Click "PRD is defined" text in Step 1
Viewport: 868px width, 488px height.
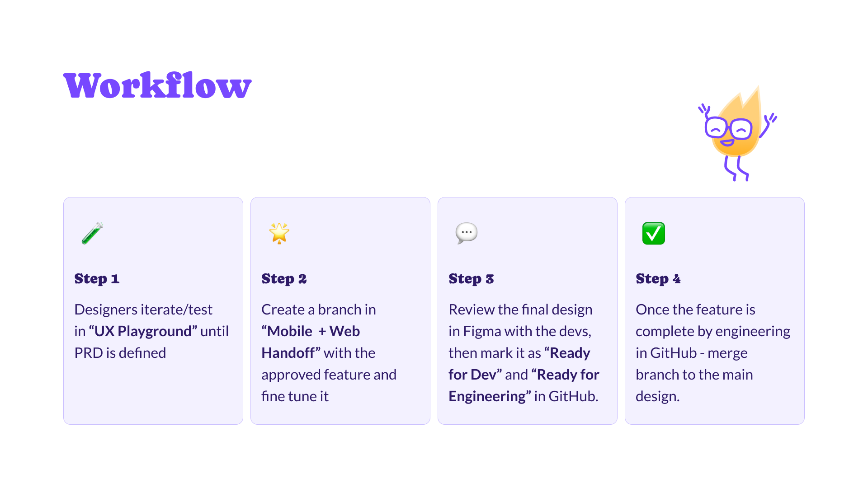pyautogui.click(x=120, y=353)
